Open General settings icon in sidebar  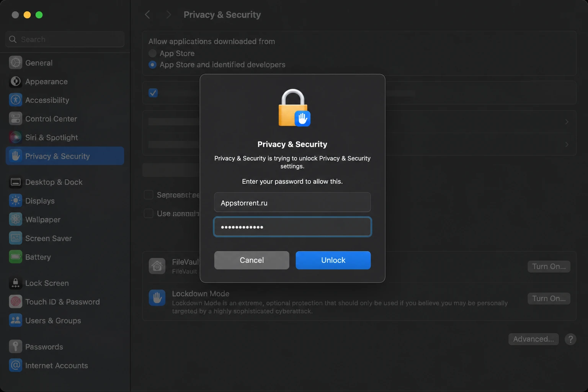(x=15, y=62)
